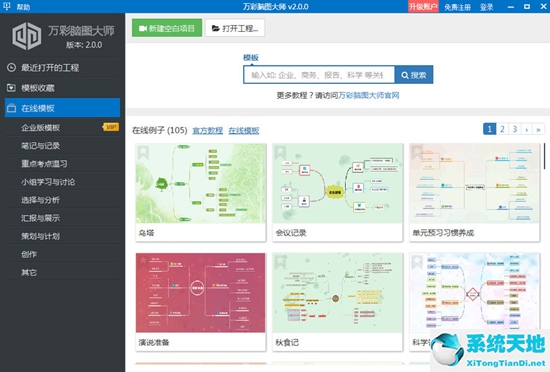Open the 单元预习习惯养成 template thumbnail

point(474,183)
